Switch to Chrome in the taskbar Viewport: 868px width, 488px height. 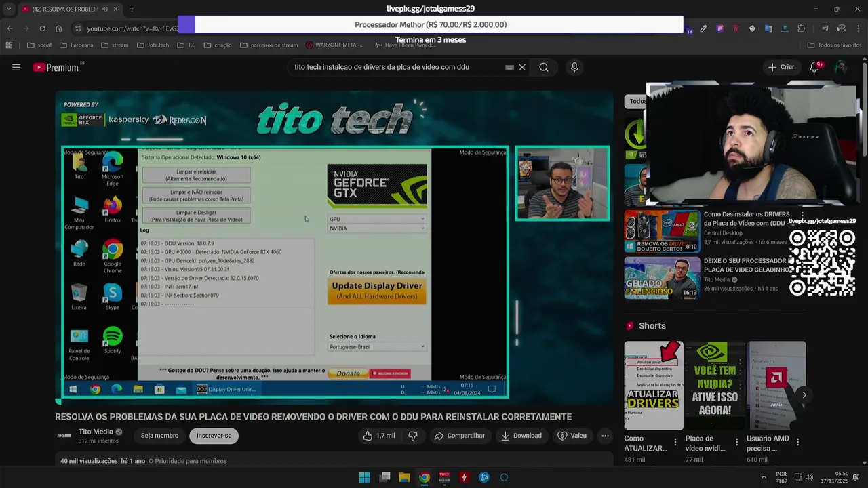pyautogui.click(x=425, y=477)
